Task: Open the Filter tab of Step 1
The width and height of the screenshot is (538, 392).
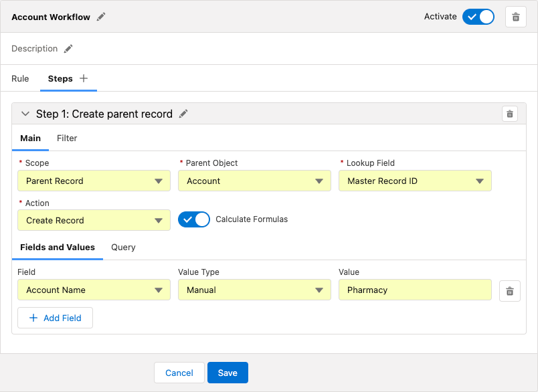Action: pos(66,138)
